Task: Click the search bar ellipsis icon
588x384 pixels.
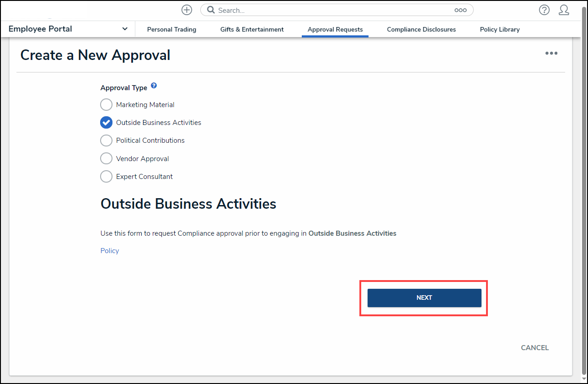Action: pos(460,10)
